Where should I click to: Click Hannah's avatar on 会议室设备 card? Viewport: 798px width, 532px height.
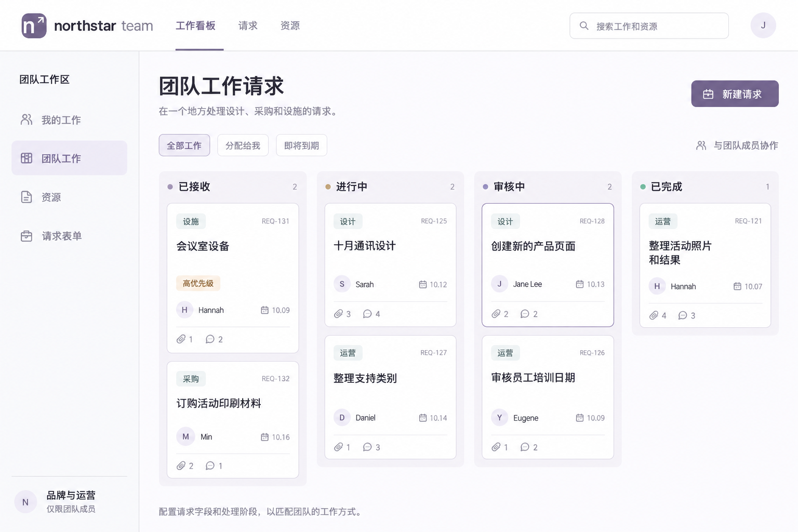[184, 310]
